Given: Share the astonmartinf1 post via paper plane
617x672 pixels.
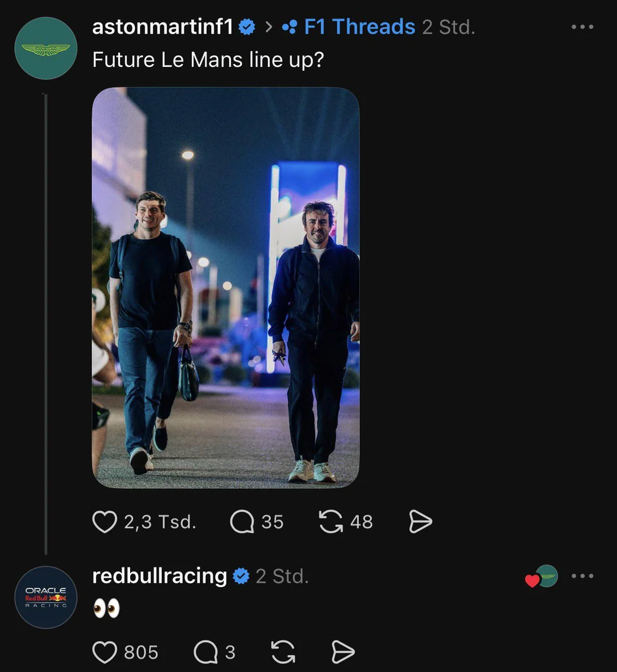Looking at the screenshot, I should coord(420,522).
